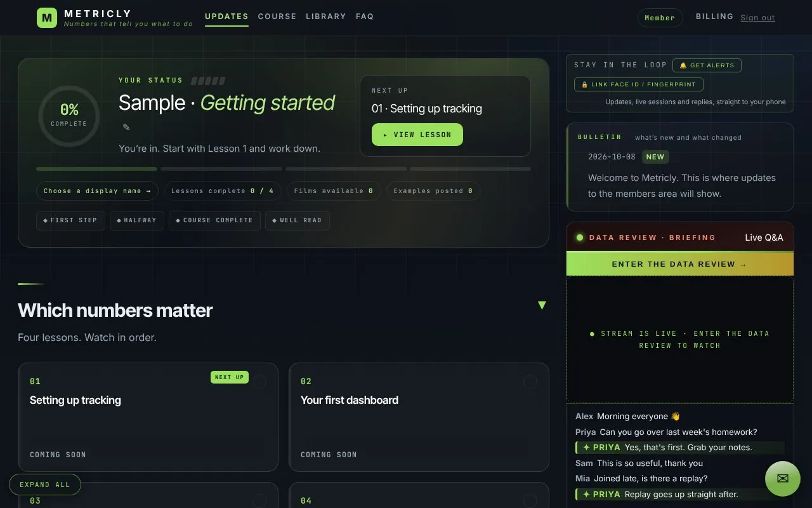812x508 pixels.
Task: Click the Sign out link
Action: tap(757, 18)
